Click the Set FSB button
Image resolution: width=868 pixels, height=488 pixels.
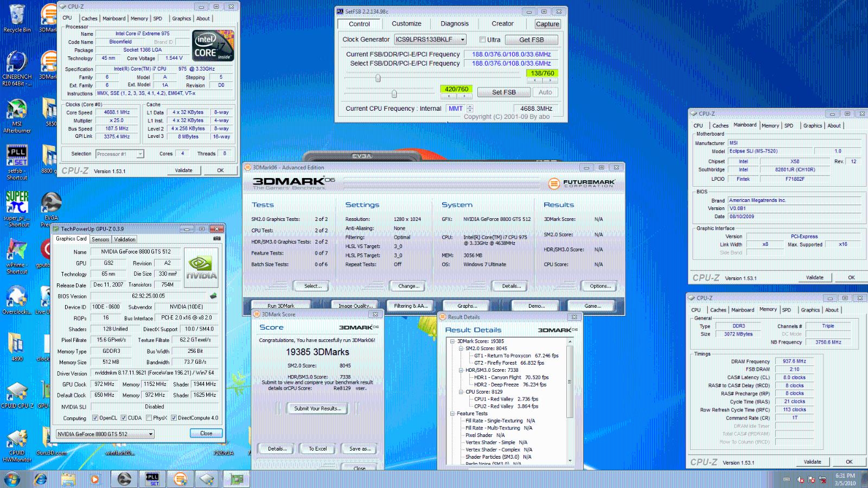pos(504,92)
